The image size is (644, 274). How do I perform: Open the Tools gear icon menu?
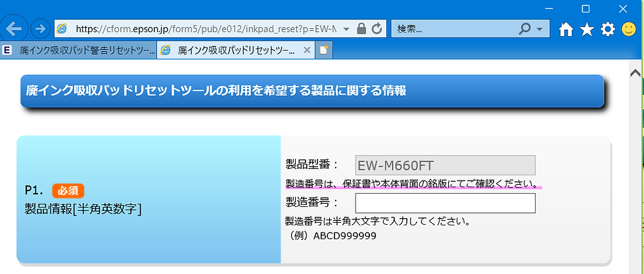[x=608, y=29]
